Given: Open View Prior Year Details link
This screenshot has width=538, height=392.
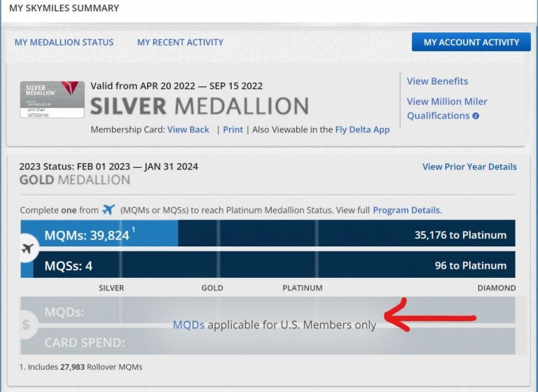Looking at the screenshot, I should pos(469,167).
